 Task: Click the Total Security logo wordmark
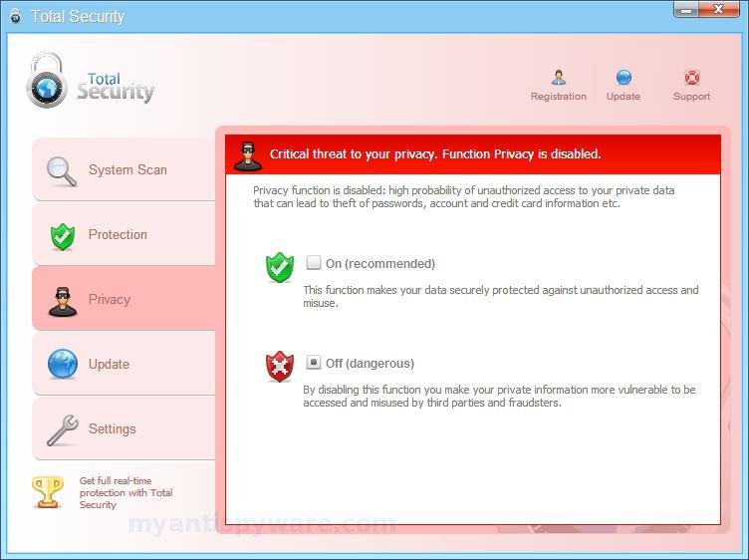(116, 87)
